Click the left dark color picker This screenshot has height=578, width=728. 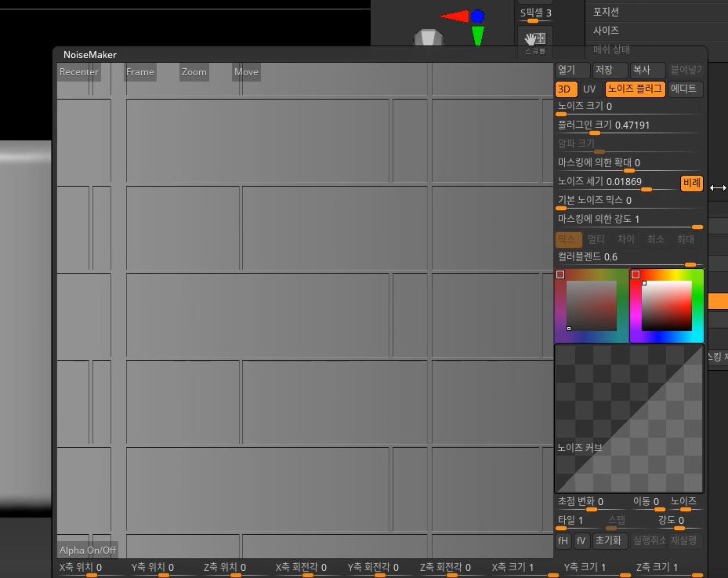coord(592,306)
